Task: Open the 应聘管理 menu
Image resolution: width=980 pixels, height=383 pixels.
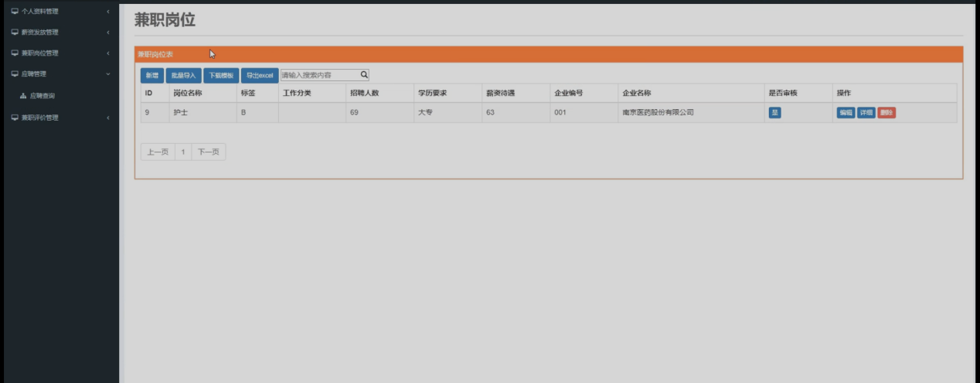Action: (60, 74)
